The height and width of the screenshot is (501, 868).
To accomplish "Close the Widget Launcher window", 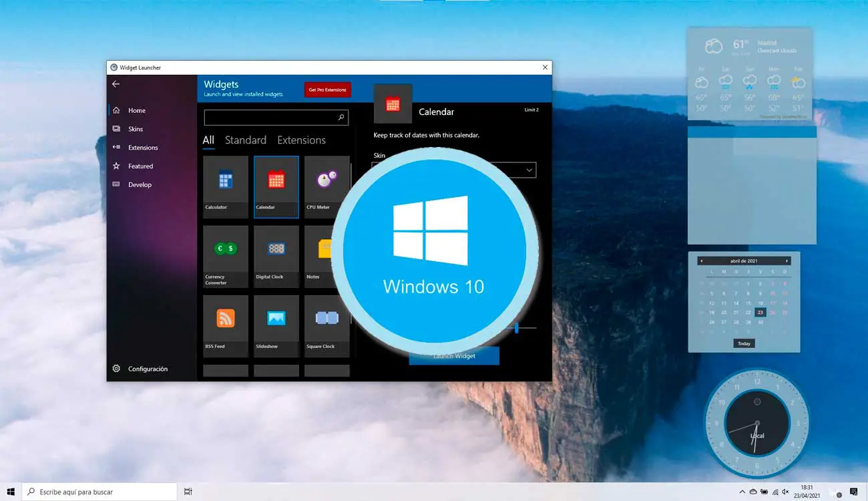I will (545, 67).
